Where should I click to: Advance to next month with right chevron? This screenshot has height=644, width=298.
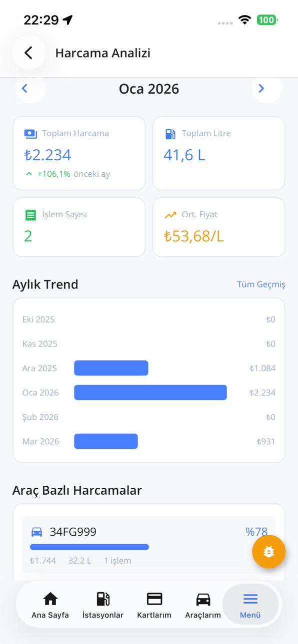261,89
